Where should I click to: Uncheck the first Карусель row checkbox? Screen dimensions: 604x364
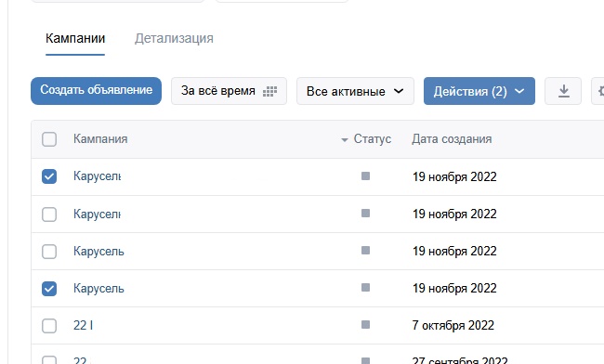[x=49, y=176]
